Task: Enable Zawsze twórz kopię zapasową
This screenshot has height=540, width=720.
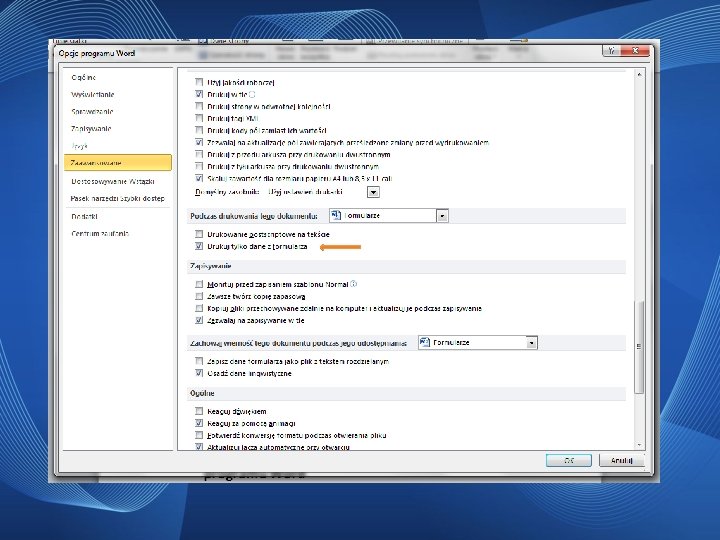Action: (x=199, y=296)
